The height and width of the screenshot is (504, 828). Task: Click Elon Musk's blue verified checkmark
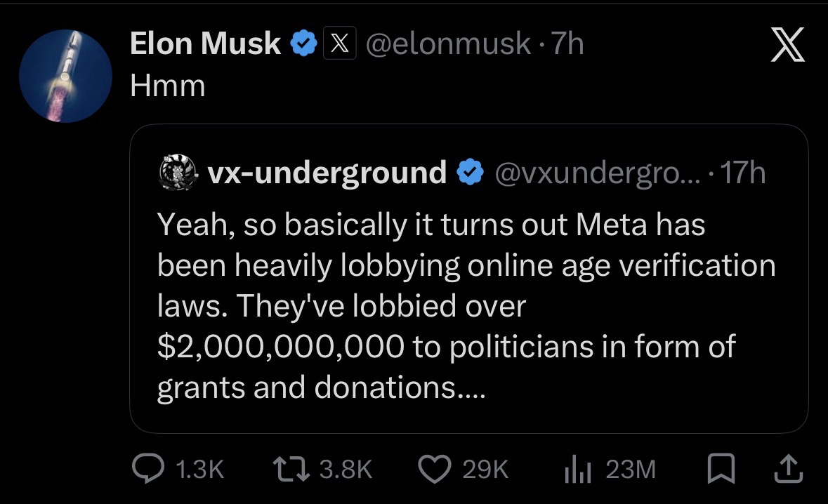click(303, 45)
